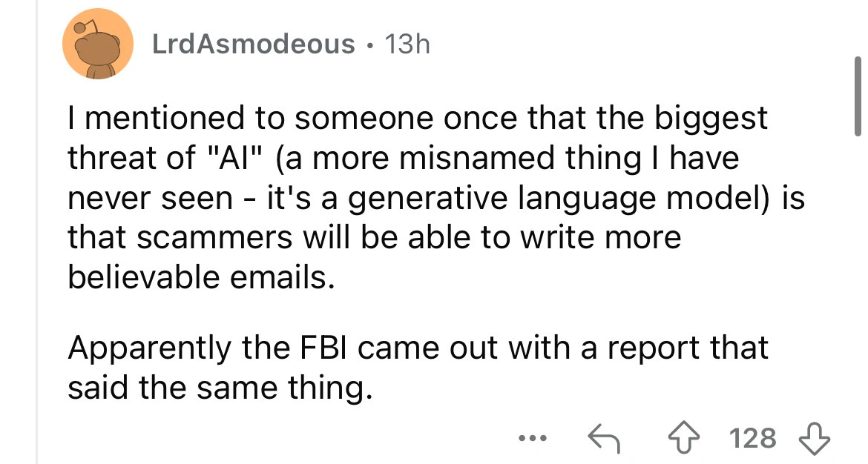Click the 13h timestamp of the comment

[x=408, y=44]
